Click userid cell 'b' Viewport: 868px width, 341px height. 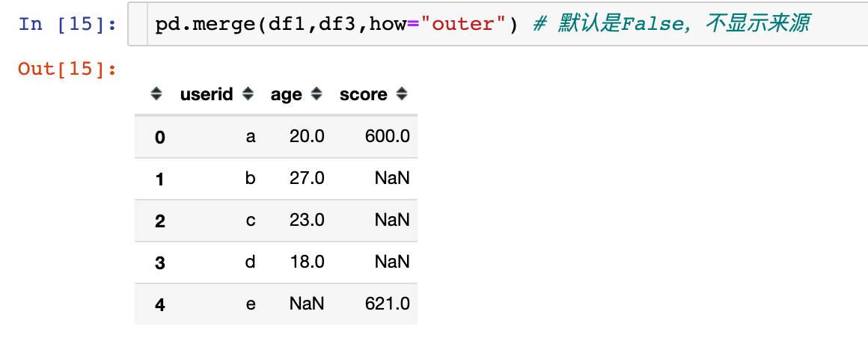pyautogui.click(x=250, y=178)
